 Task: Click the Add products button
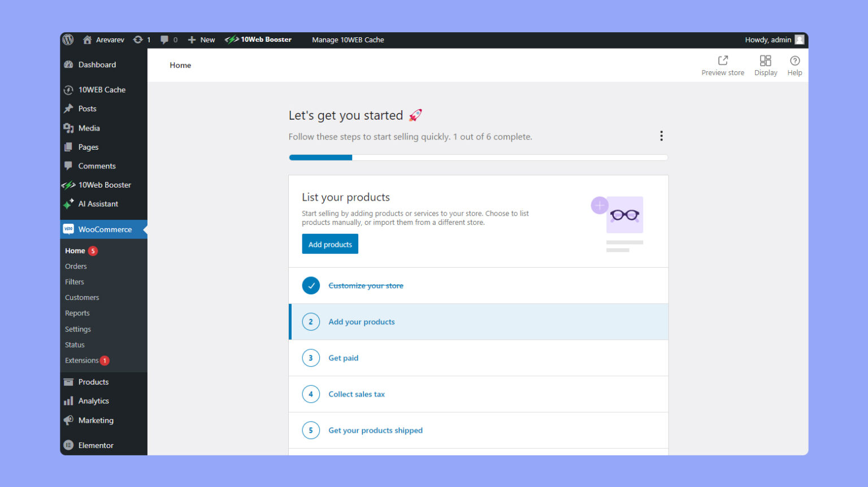tap(330, 244)
